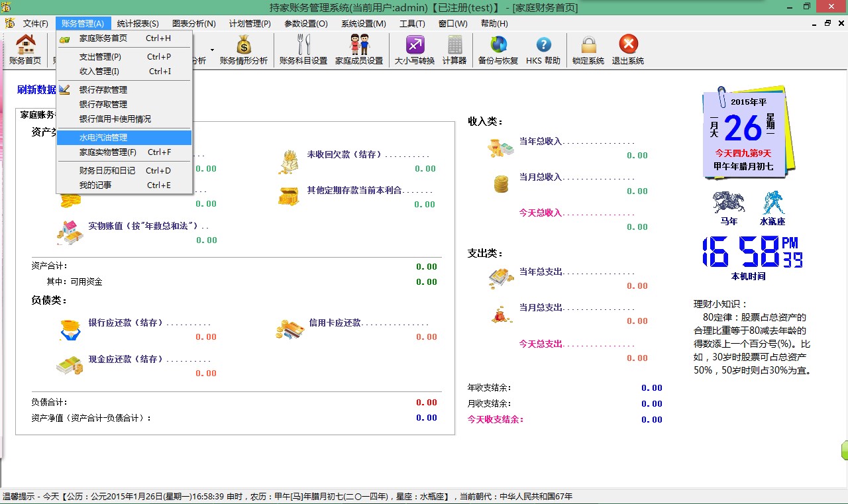Image resolution: width=848 pixels, height=504 pixels.
Task: Click the 其他定期存款 treasure chest icon
Action: point(289,197)
